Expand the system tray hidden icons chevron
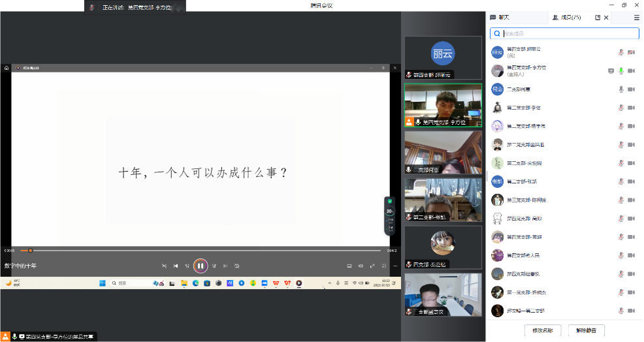The image size is (644, 342). (329, 283)
